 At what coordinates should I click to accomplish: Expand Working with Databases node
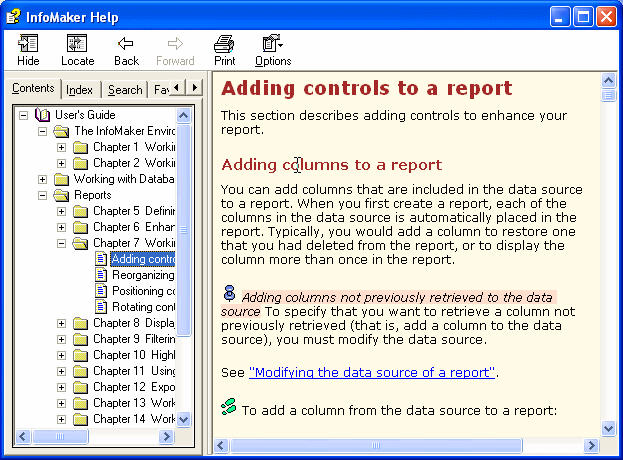click(43, 180)
